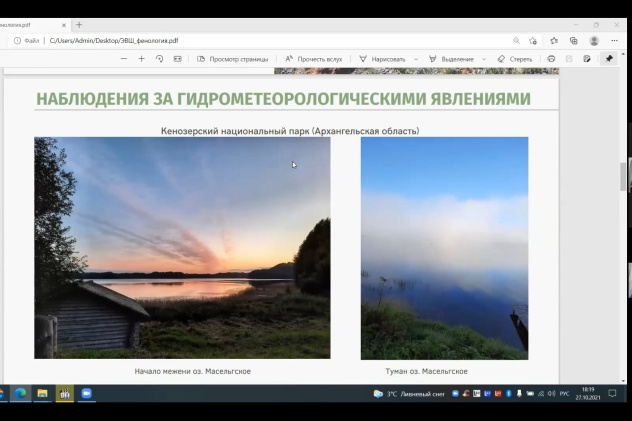Zoom in the PDF with plus icon
Screen dimensions: 632x421
141,59
